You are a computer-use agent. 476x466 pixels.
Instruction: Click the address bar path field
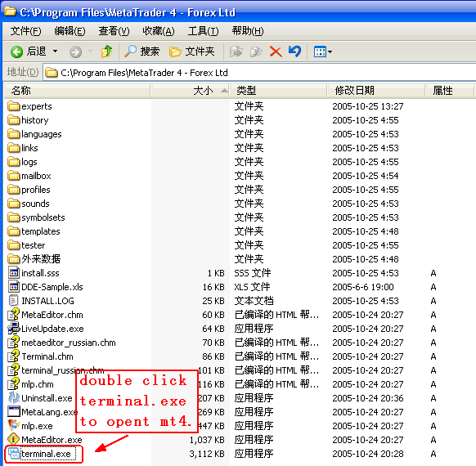click(x=259, y=73)
